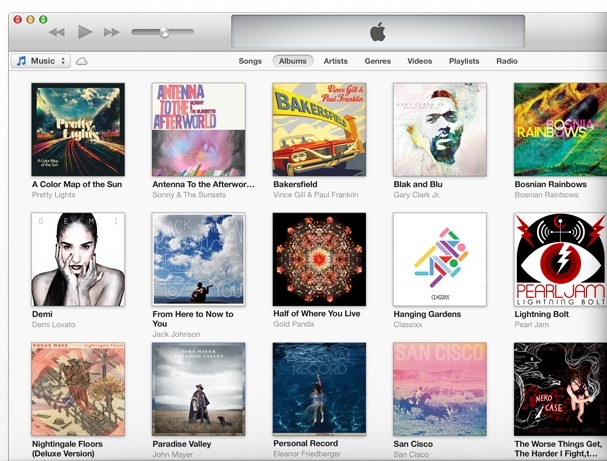Select the Paradise Valley album cover
Screen dimensions: 607x461
[x=199, y=389]
